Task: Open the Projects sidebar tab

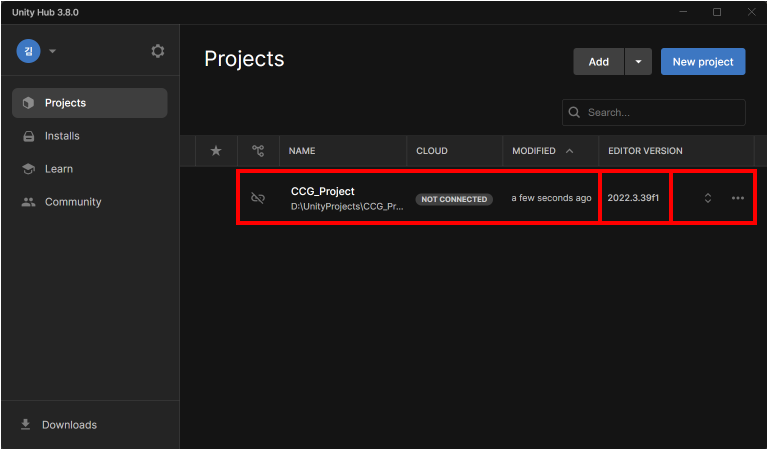Action: 90,103
